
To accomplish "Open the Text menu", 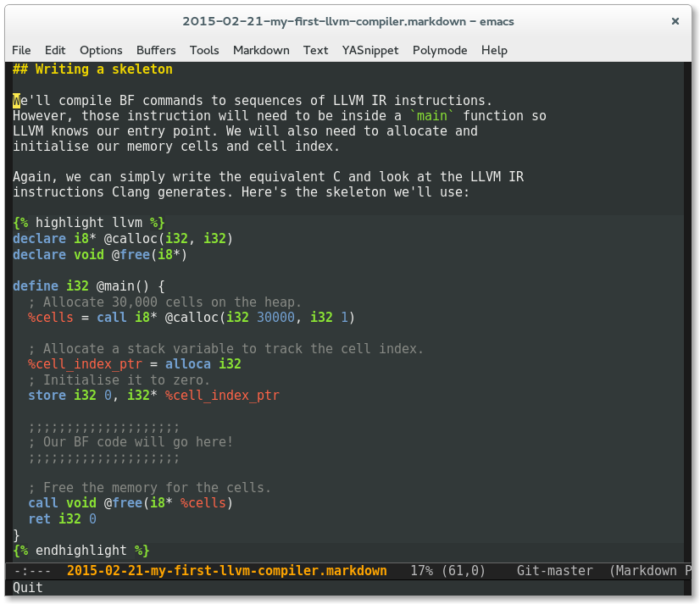I will tap(315, 50).
